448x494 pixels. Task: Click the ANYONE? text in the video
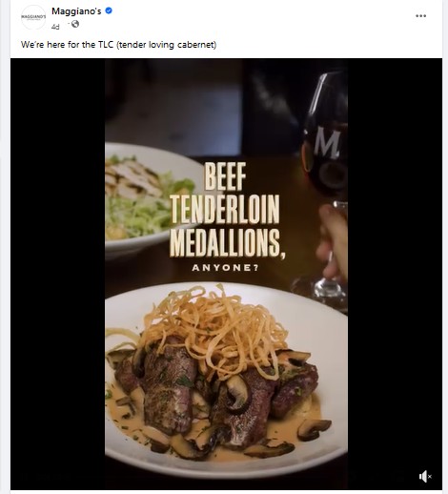click(x=225, y=268)
